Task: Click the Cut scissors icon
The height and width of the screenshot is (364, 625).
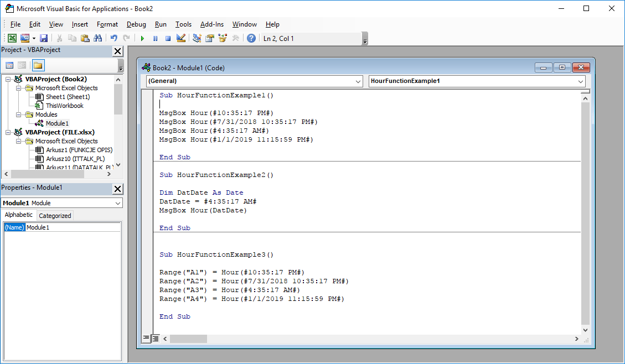Action: click(x=59, y=38)
